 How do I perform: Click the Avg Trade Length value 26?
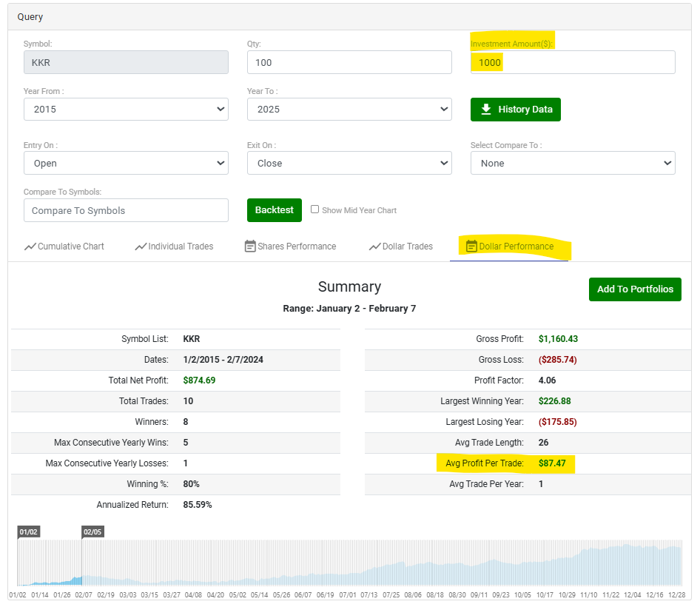click(x=543, y=443)
